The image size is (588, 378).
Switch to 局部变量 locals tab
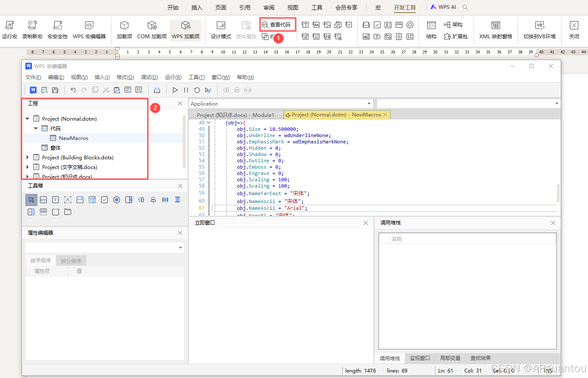tap(450, 358)
